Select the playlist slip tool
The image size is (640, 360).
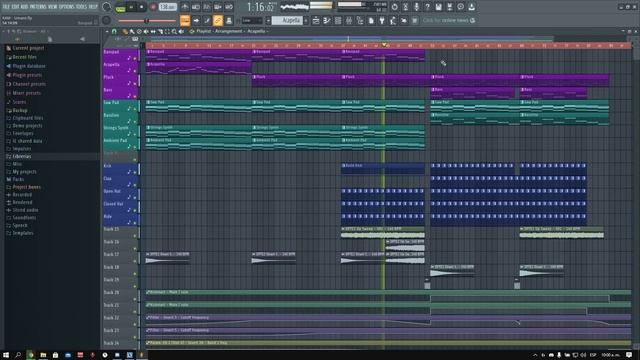(153, 31)
